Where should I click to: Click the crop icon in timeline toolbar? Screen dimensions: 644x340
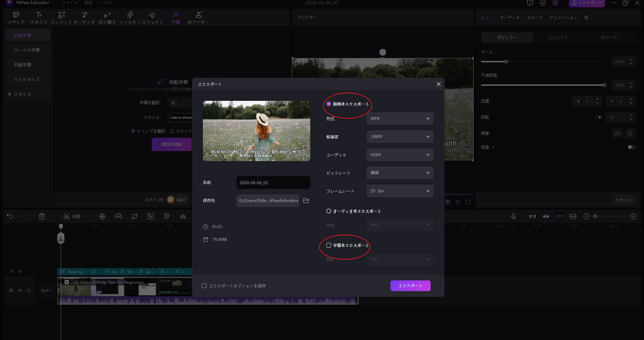click(x=135, y=216)
